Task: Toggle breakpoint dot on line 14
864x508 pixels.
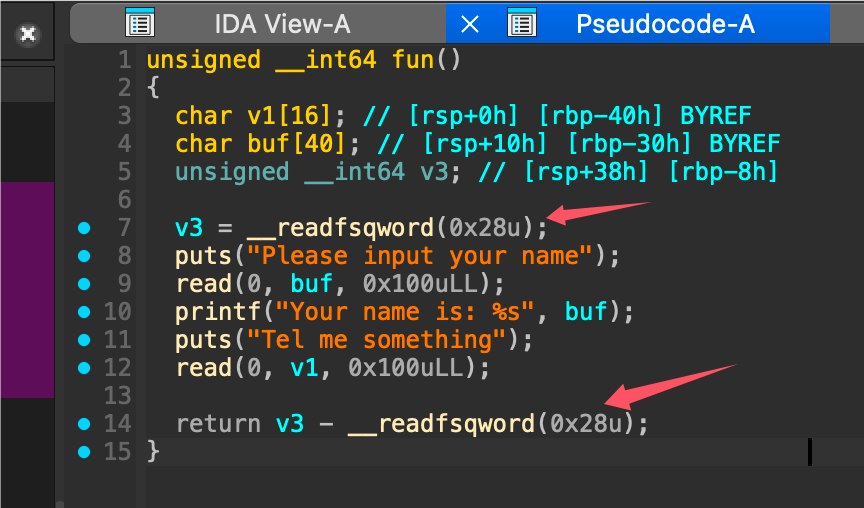Action: coord(84,424)
